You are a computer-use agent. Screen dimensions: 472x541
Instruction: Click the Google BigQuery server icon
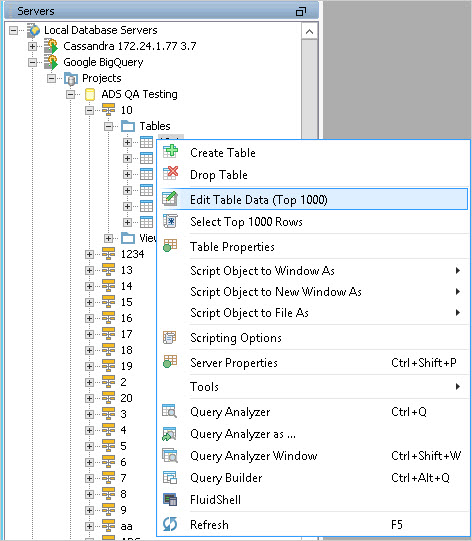[x=51, y=62]
